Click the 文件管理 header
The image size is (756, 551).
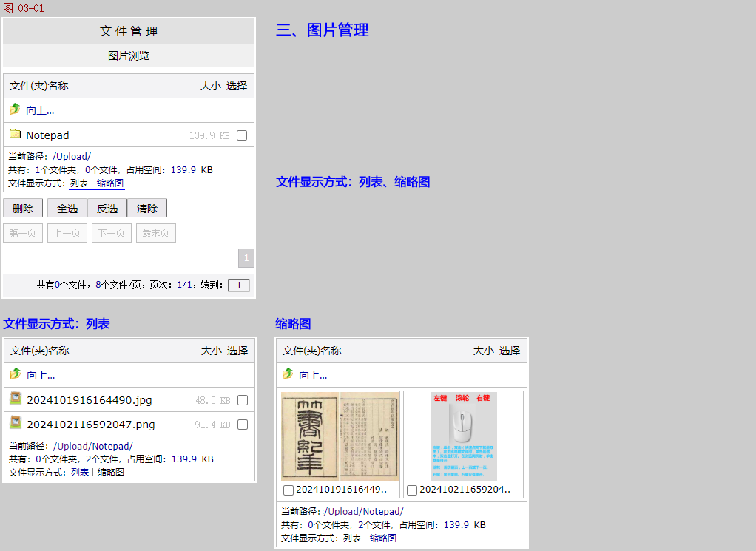pos(129,31)
